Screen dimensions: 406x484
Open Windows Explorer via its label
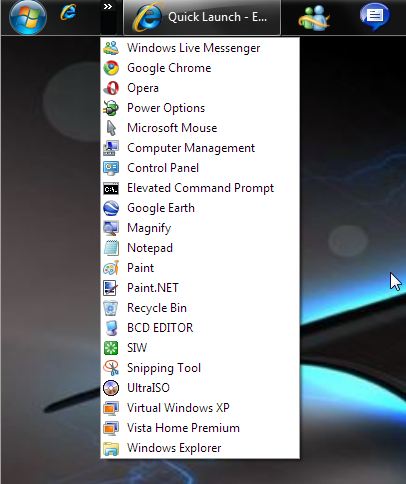tap(174, 448)
